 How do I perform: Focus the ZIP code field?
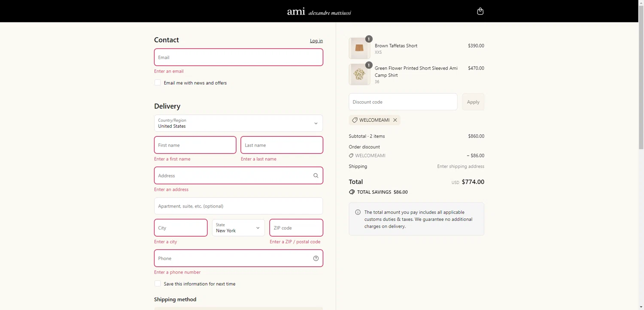(296, 228)
